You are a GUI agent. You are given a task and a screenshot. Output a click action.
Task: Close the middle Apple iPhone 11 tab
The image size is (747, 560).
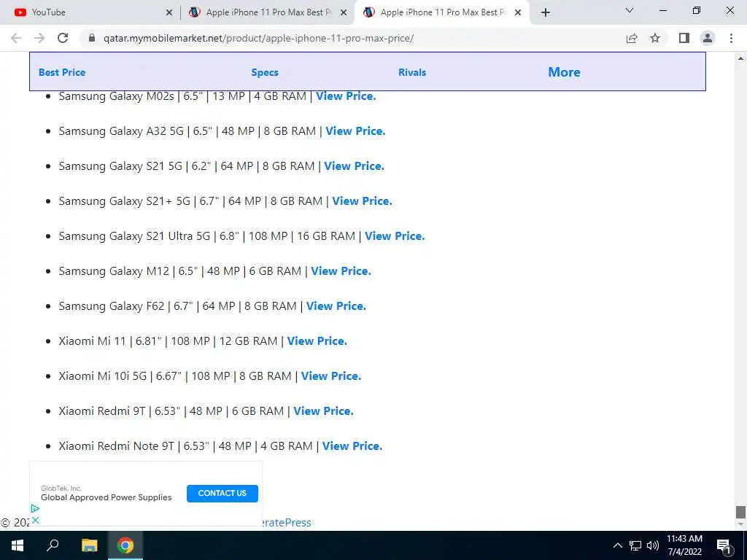(344, 12)
